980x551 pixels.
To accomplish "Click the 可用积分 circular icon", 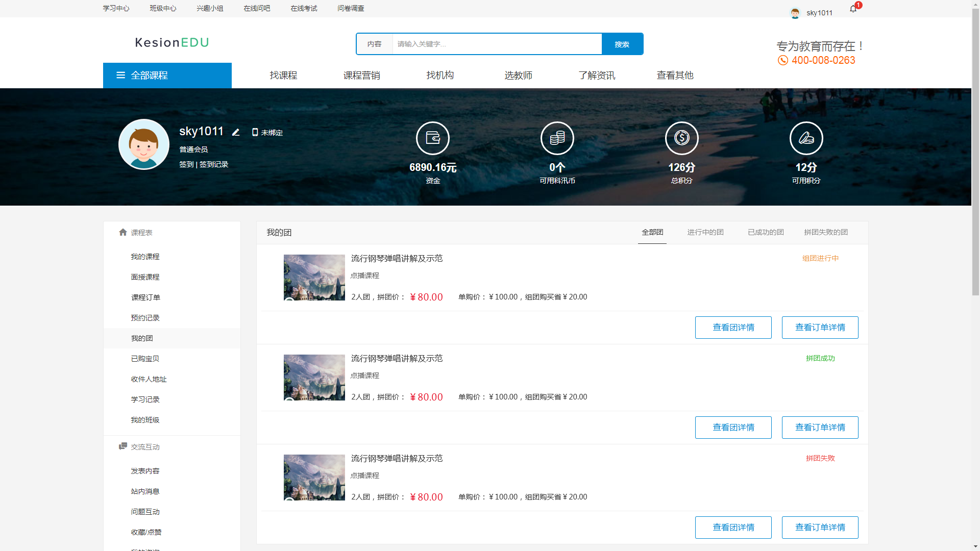I will click(806, 138).
